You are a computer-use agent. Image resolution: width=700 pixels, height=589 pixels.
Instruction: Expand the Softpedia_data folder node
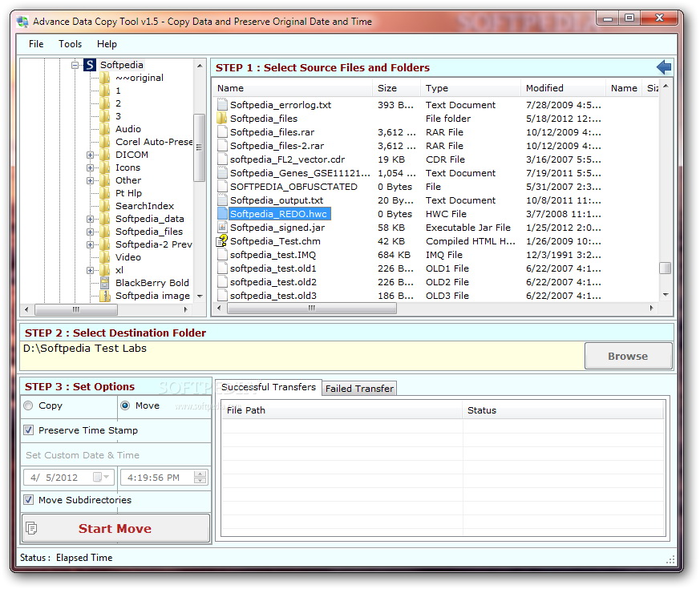(x=90, y=219)
